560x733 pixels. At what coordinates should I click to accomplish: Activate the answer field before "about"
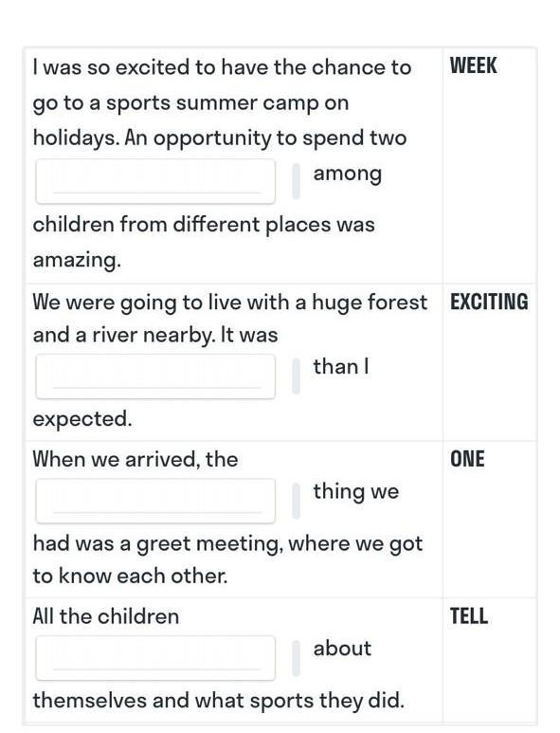155,658
